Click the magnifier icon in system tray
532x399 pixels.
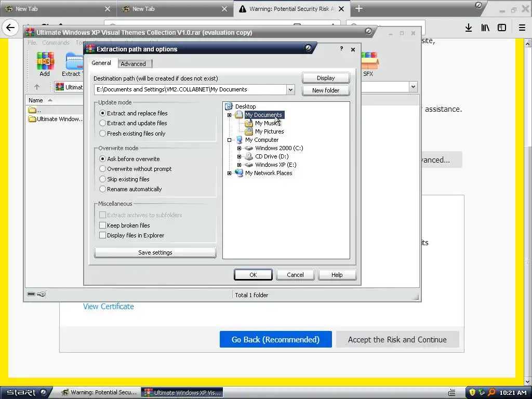pyautogui.click(x=491, y=393)
